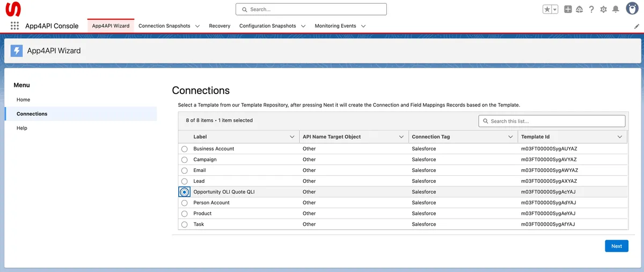Screen dimensions: 644x272
Task: Click the Search this list field
Action: (x=552, y=121)
